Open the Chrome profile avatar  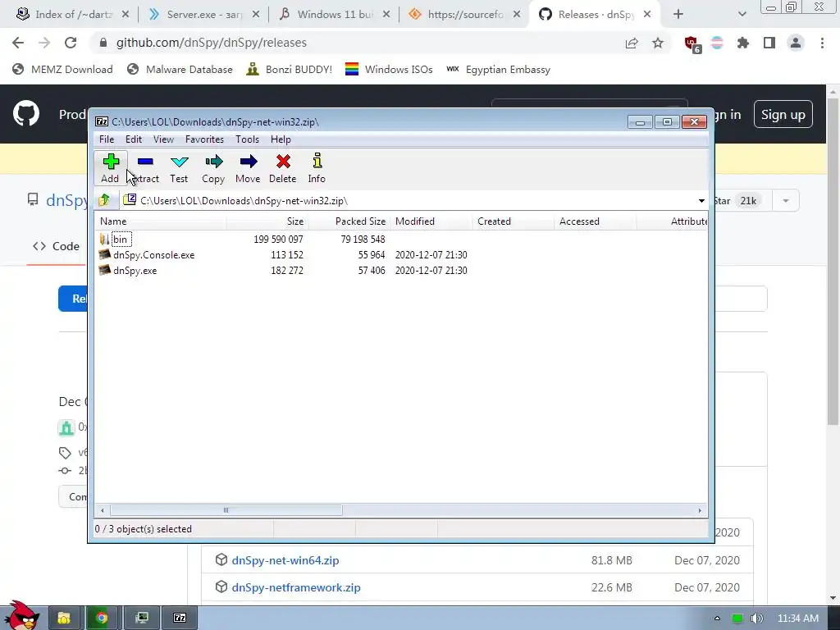796,43
